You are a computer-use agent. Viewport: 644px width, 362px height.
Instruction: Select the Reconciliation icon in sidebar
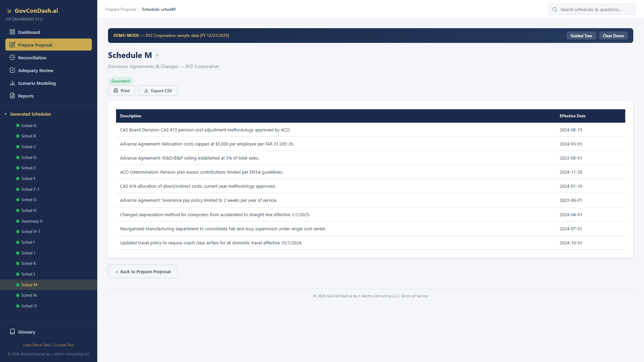(x=13, y=57)
